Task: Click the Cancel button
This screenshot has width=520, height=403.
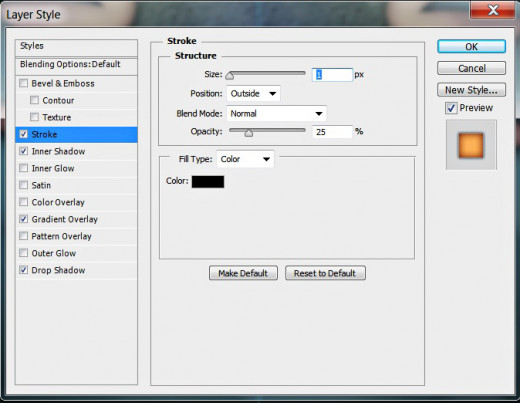Action: [471, 68]
